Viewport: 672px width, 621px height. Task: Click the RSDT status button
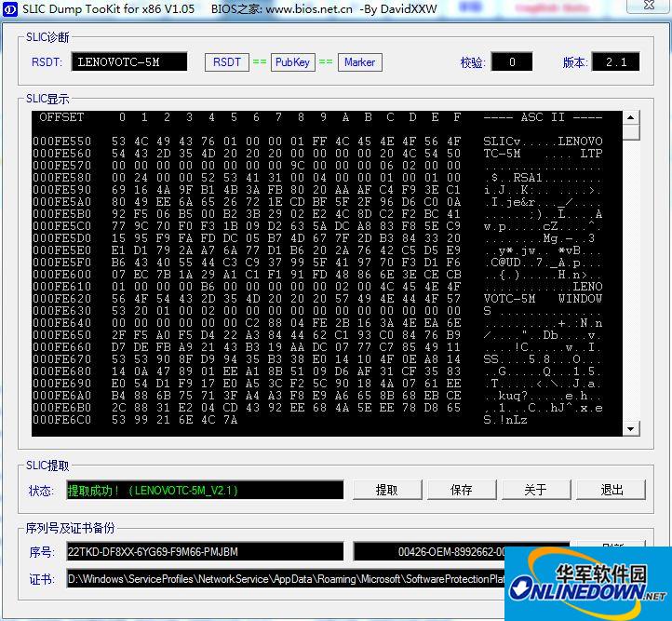click(227, 62)
